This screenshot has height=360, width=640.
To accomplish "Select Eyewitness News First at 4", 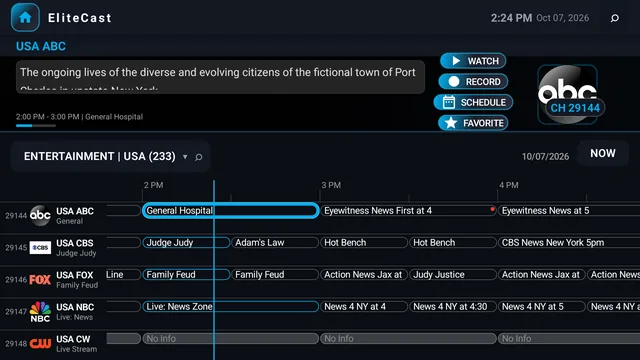I will (408, 211).
